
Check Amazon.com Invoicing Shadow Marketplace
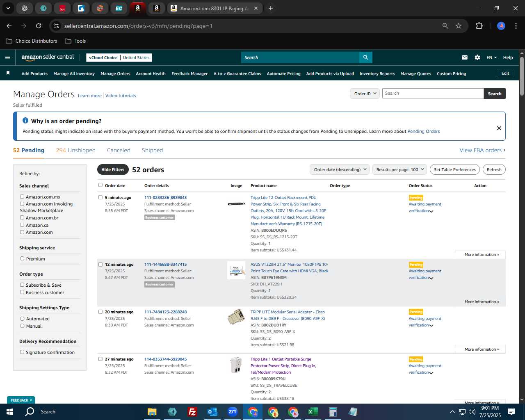[x=22, y=203]
